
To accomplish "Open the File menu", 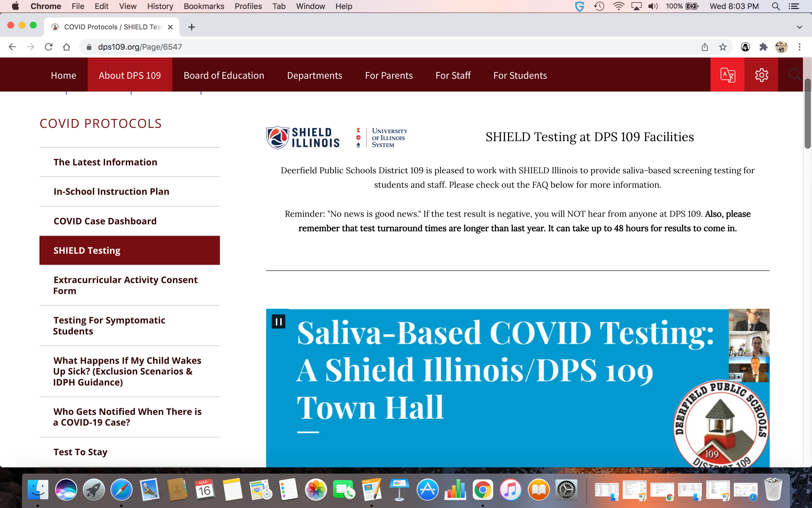I will (x=78, y=6).
